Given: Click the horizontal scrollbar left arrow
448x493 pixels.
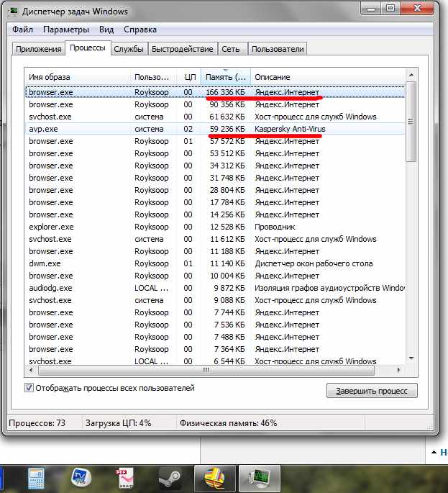Looking at the screenshot, I should coord(31,370).
